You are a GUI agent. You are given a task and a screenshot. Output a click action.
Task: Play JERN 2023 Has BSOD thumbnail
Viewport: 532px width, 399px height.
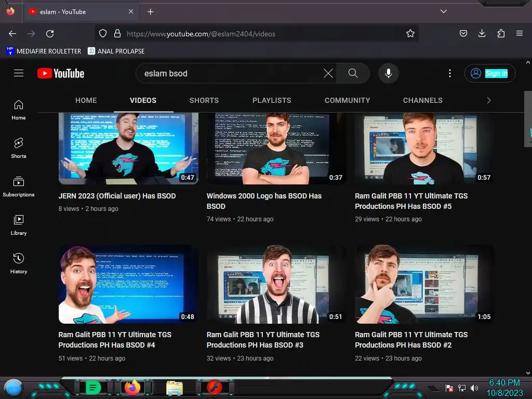coord(128,149)
